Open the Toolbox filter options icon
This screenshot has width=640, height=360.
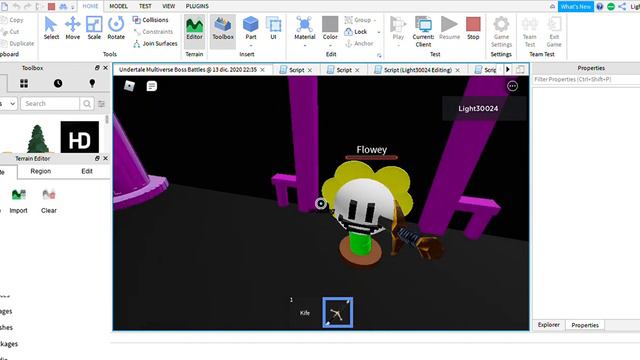pyautogui.click(x=101, y=104)
